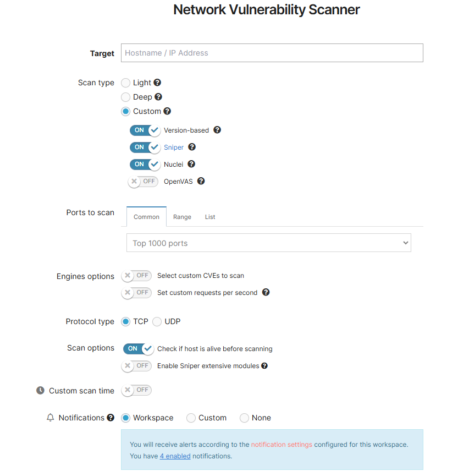Click the bell icon next to Notifications
469x476 pixels.
(x=49, y=418)
